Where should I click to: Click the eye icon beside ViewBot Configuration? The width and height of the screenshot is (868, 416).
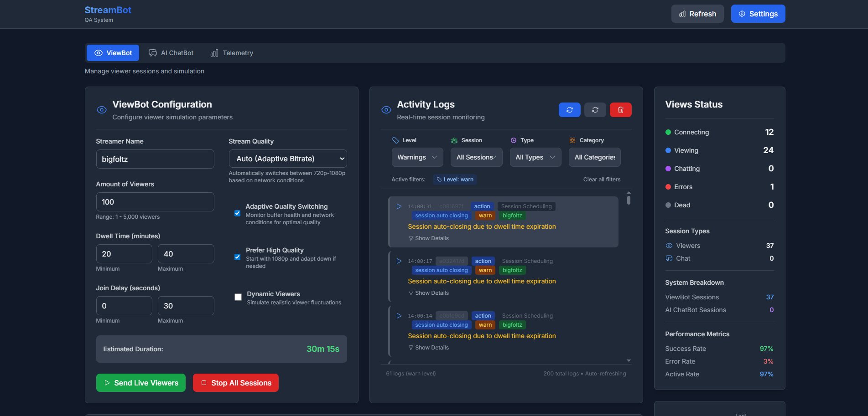pos(102,110)
